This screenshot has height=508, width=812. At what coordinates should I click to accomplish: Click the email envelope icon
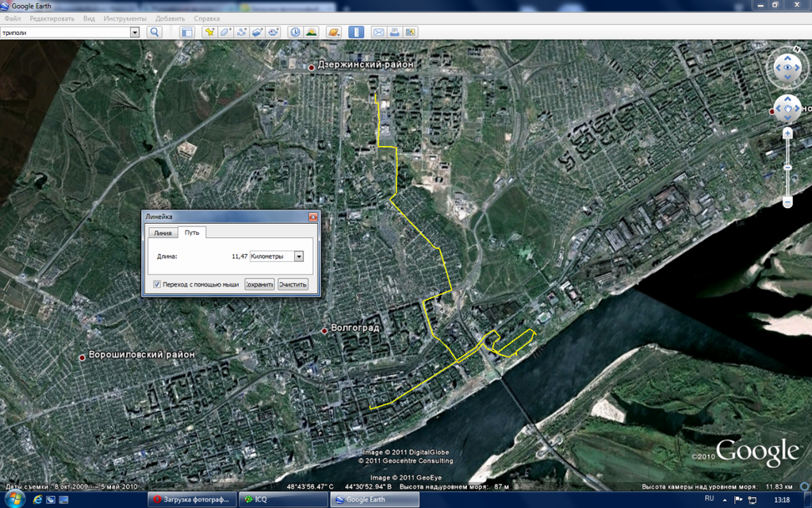tap(378, 32)
